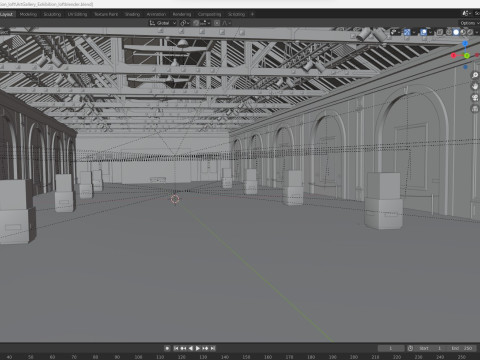Toggle viewport overlays display
The image size is (480, 360).
pyautogui.click(x=423, y=32)
